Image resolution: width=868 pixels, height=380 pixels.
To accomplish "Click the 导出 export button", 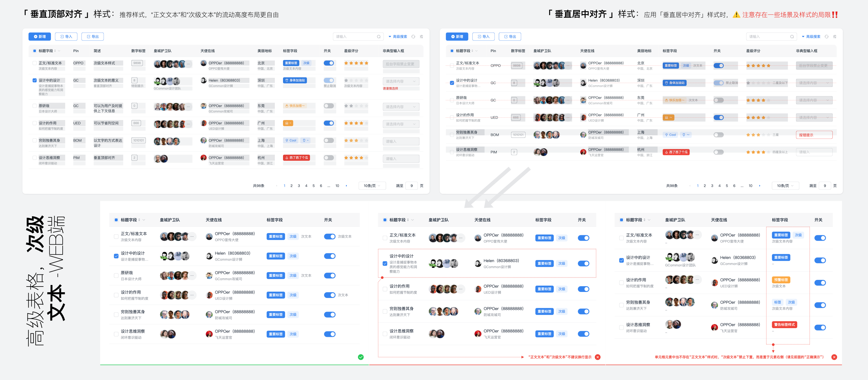I will [x=93, y=36].
